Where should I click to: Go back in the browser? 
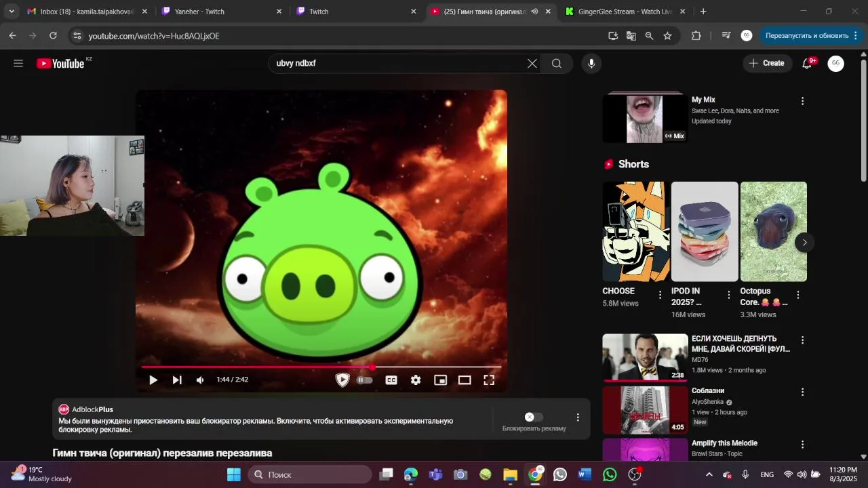[x=12, y=36]
